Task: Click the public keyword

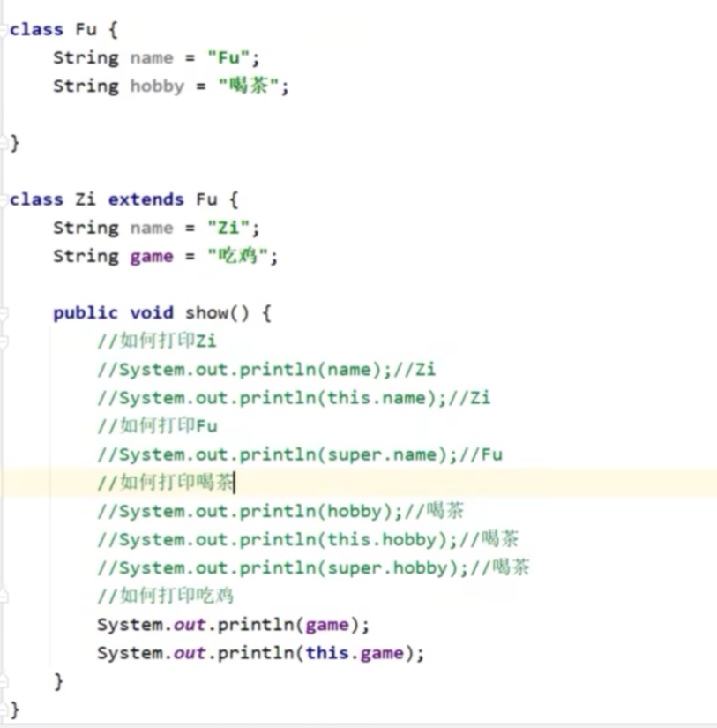Action: click(x=86, y=313)
